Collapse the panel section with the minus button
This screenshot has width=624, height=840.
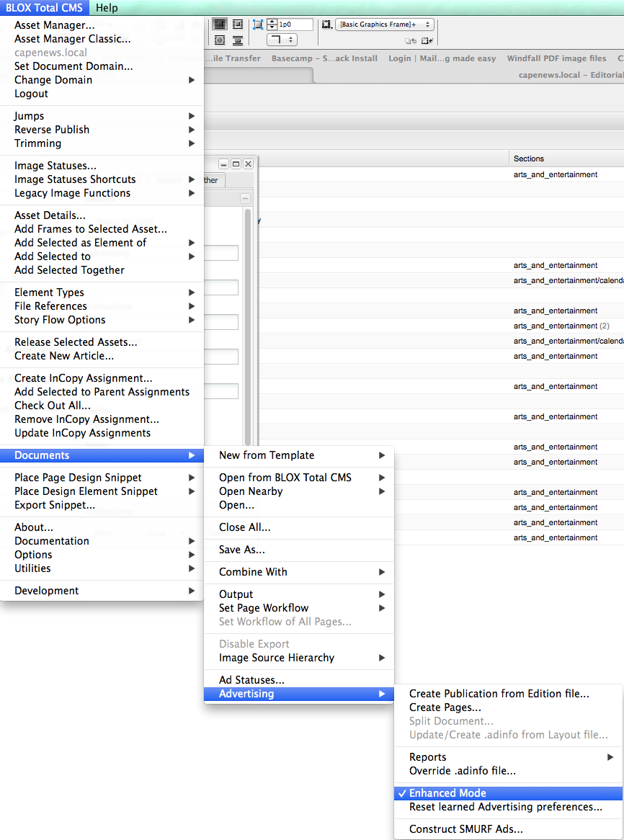click(245, 199)
